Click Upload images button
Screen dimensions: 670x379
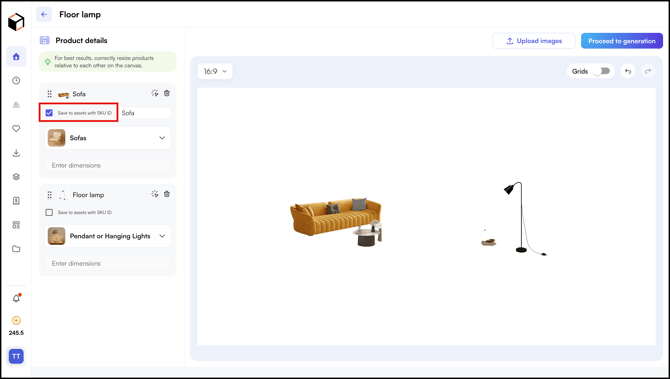coord(534,41)
